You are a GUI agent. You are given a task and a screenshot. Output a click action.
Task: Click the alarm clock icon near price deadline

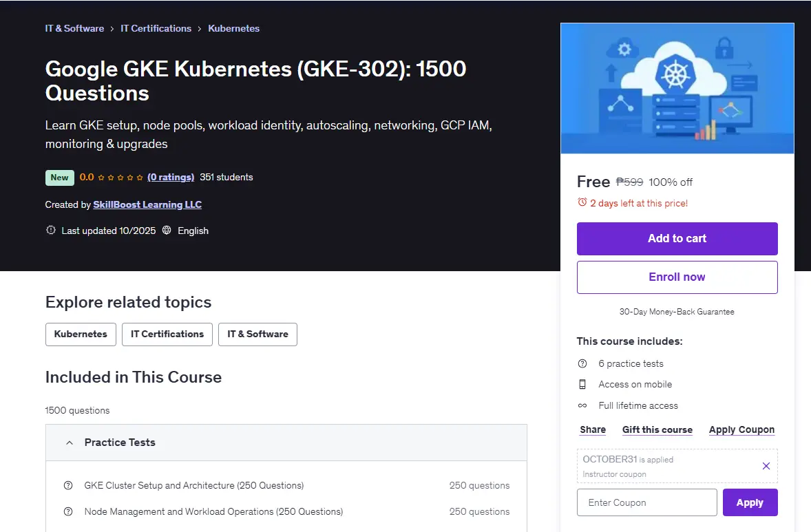[582, 202]
